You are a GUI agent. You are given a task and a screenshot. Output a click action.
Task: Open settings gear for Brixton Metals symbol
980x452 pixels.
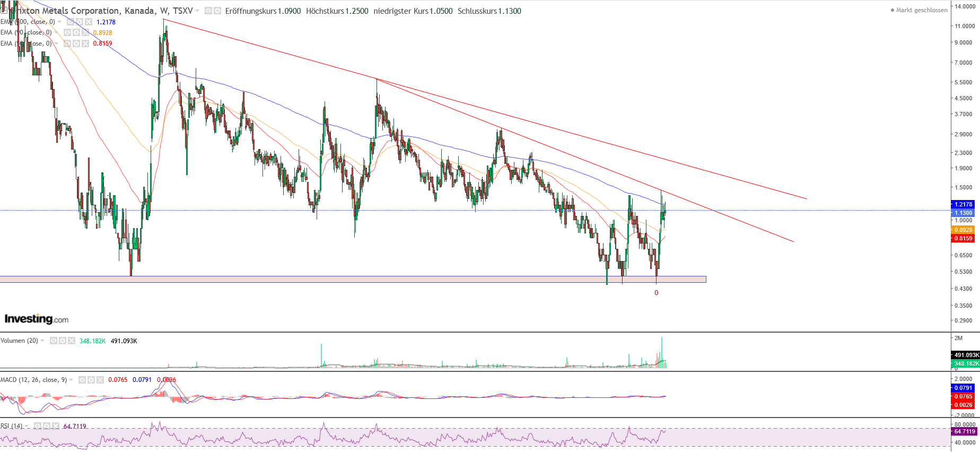click(x=217, y=11)
